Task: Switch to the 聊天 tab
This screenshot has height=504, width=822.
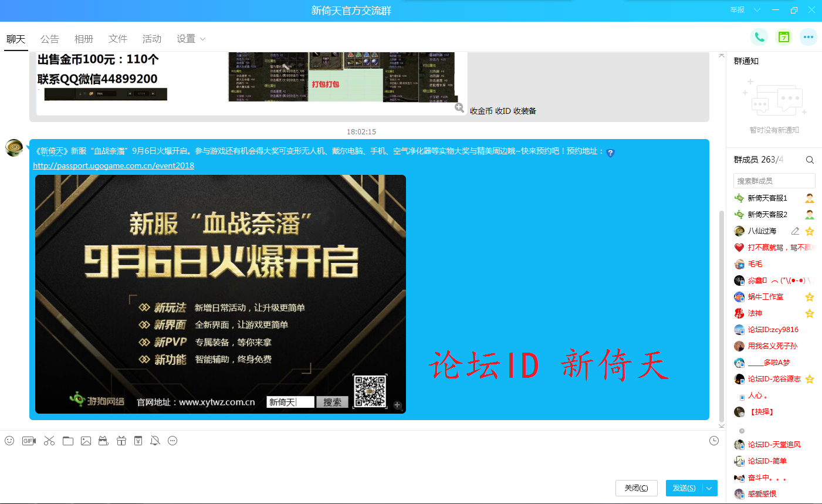Action: point(16,39)
